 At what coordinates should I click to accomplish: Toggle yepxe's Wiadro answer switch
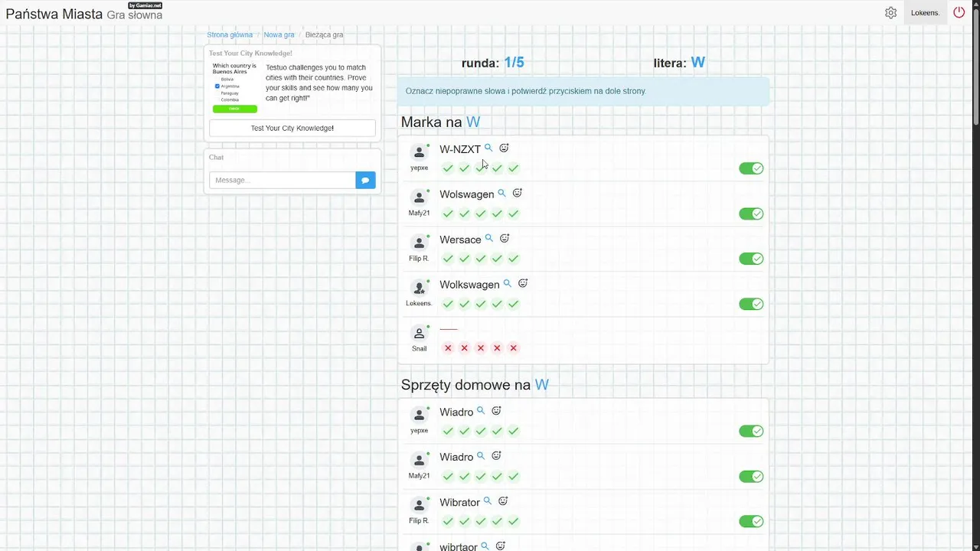tap(751, 431)
